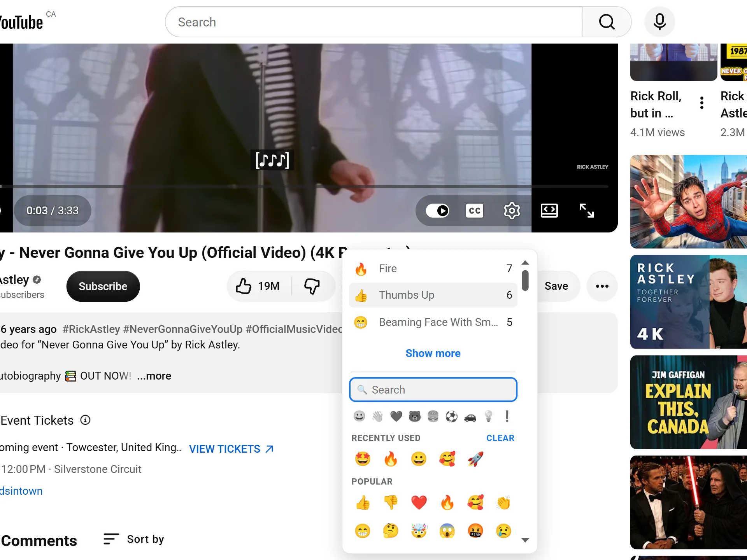Pick clapping hands emoji in Popular
Viewport: 747px width, 560px height.
click(503, 502)
